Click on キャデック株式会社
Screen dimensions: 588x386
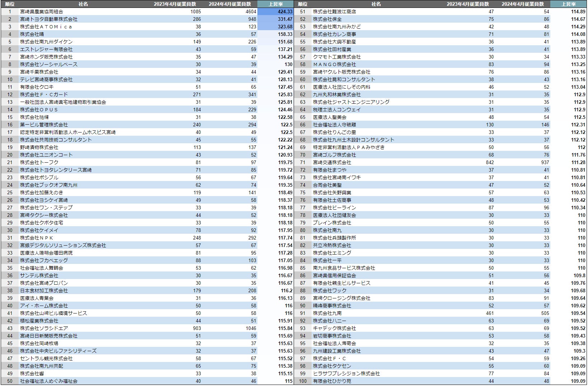pos(335,328)
